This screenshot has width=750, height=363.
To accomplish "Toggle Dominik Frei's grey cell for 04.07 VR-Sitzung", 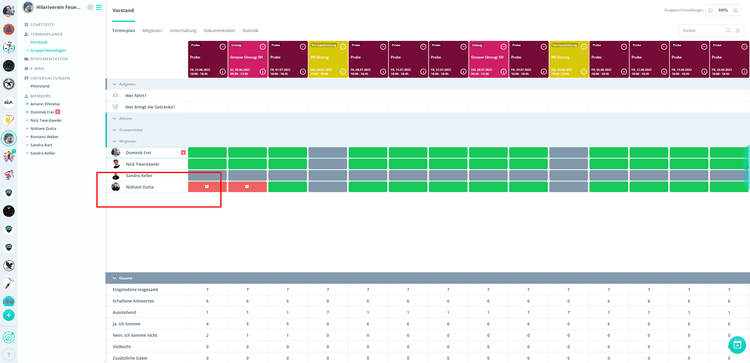I will click(x=328, y=153).
